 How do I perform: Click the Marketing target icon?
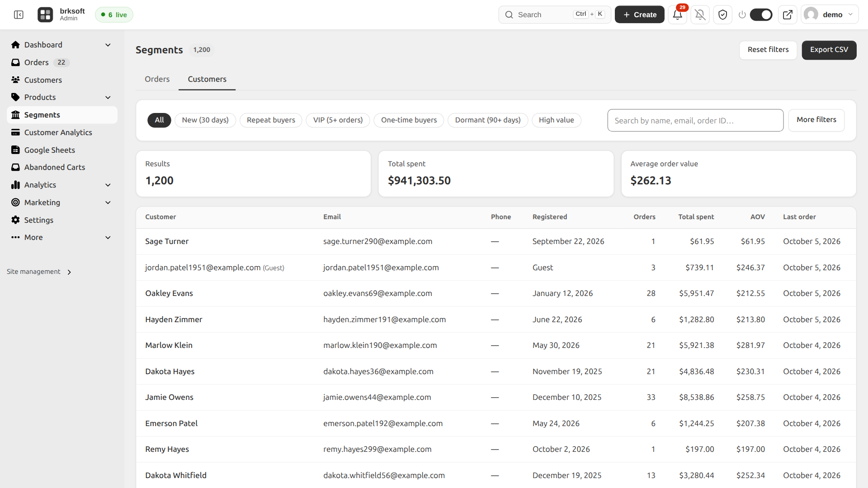pos(15,202)
